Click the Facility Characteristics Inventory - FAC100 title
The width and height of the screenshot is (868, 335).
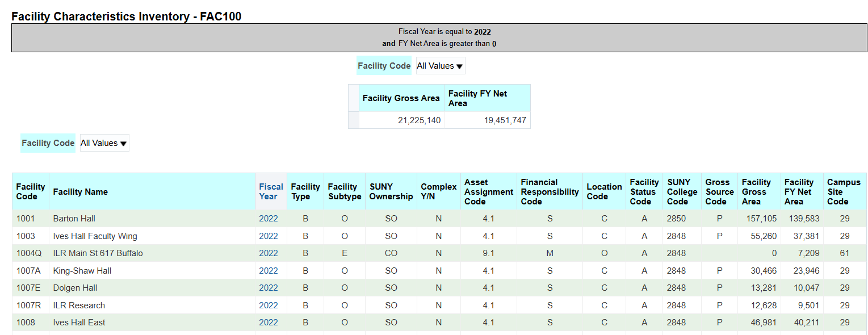[x=126, y=16]
